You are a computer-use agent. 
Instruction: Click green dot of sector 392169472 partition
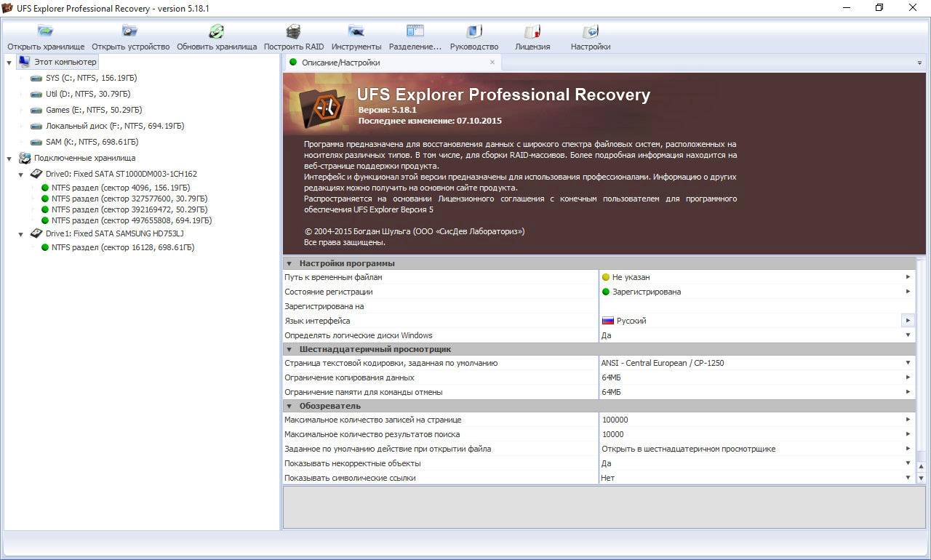[45, 209]
